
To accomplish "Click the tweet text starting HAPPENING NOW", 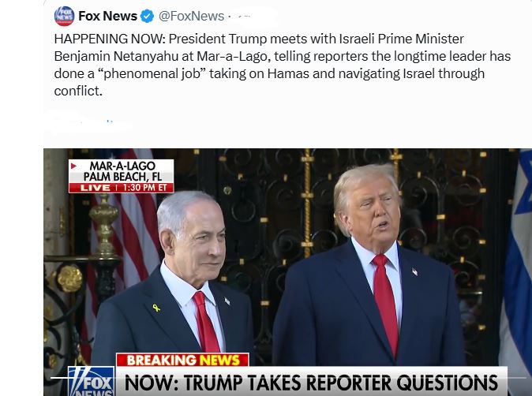I will point(283,65).
